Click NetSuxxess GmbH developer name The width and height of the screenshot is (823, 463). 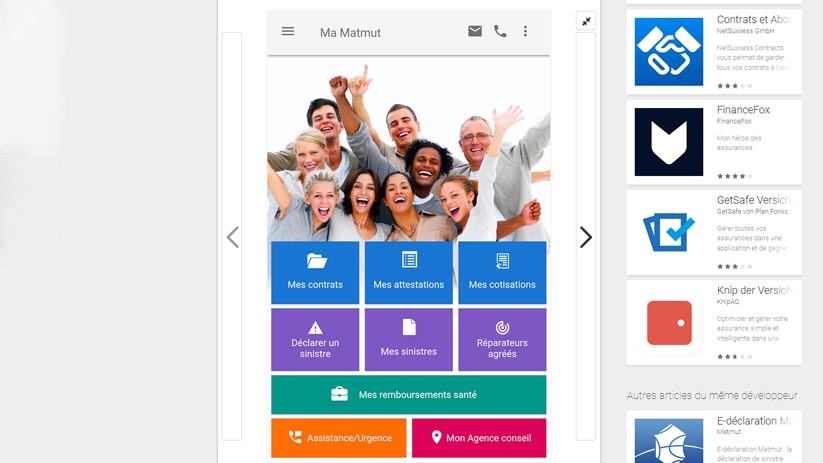745,31
